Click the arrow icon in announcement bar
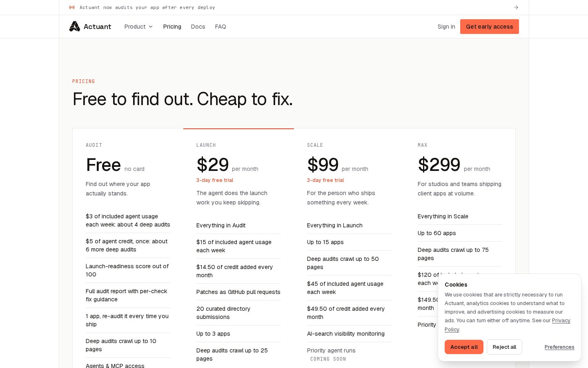 tap(516, 7)
